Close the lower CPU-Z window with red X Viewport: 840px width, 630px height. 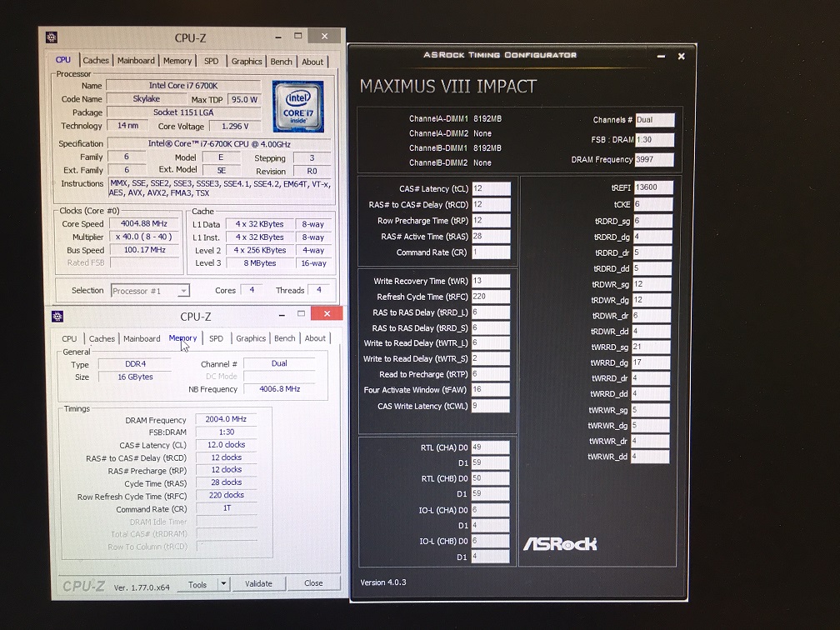coord(327,313)
